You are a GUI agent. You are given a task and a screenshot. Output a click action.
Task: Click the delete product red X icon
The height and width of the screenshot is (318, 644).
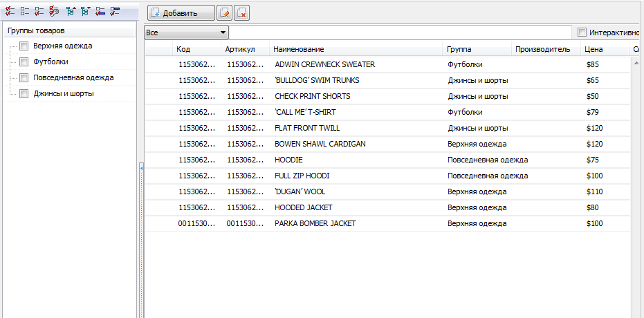[242, 13]
